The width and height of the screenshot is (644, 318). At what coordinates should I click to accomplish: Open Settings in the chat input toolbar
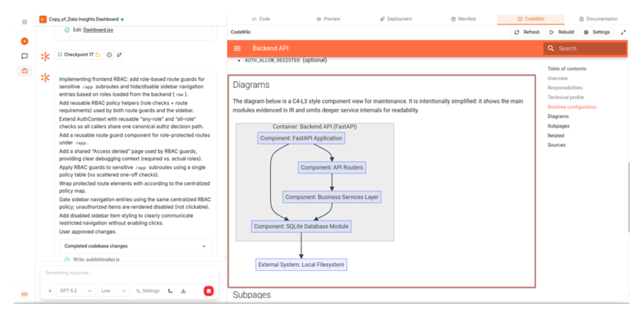(x=148, y=291)
